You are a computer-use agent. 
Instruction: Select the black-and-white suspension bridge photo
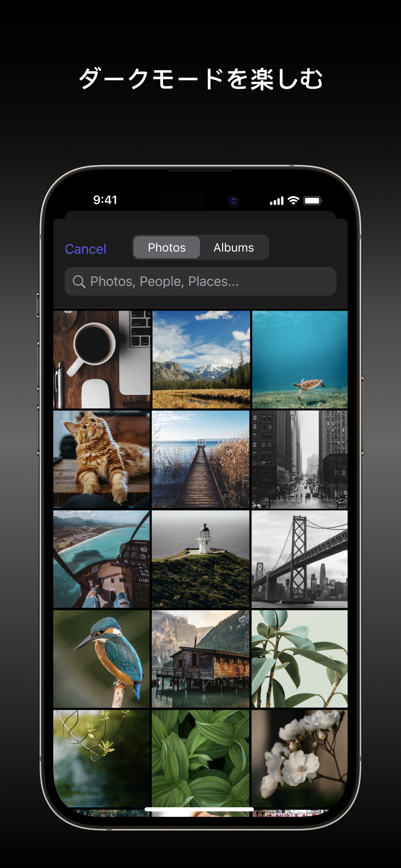coord(300,559)
